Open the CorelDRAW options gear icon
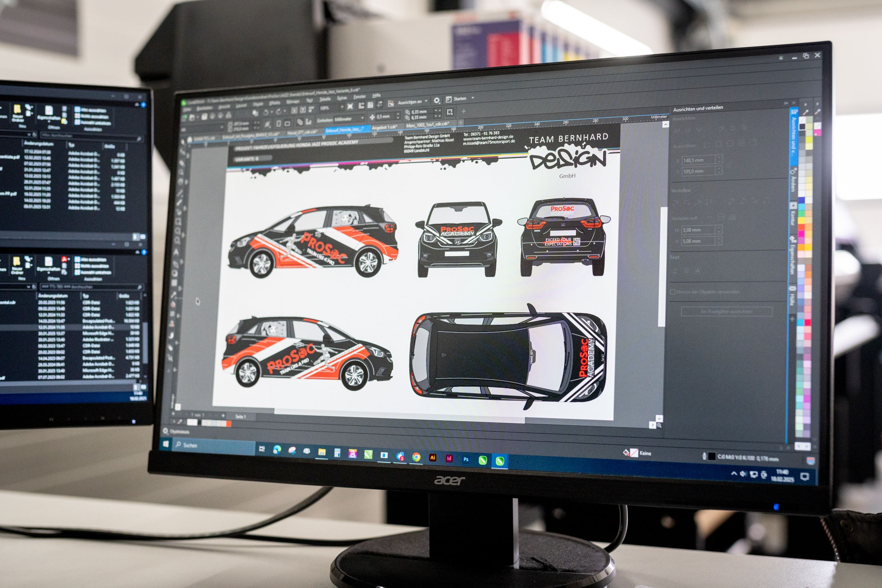The image size is (882, 588). coord(437,101)
